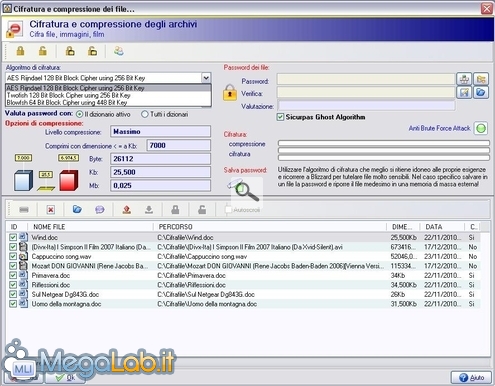
Task: Click the Byte value field 26112
Action: (x=160, y=159)
